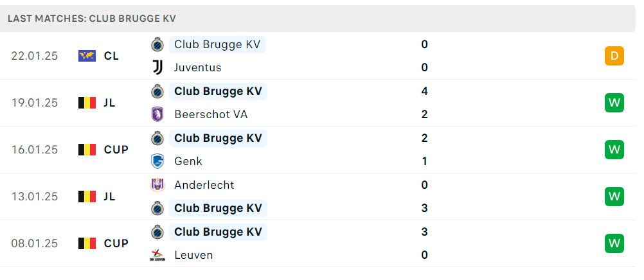
Task: Open the Juventus team name link
Action: pos(197,67)
